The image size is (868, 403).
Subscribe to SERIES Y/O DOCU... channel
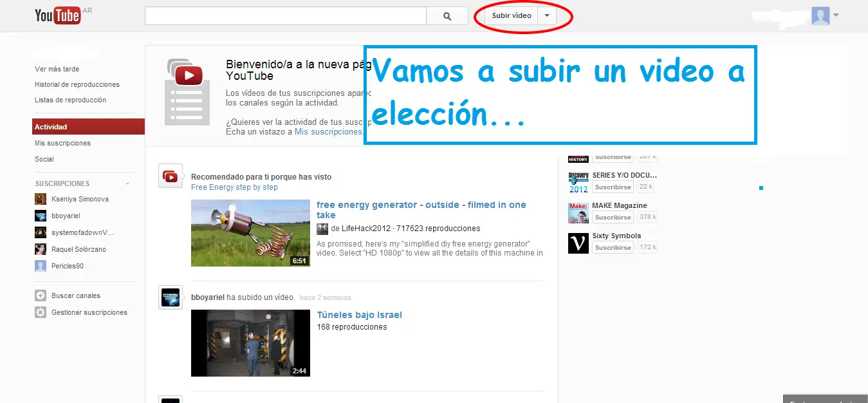pos(613,187)
